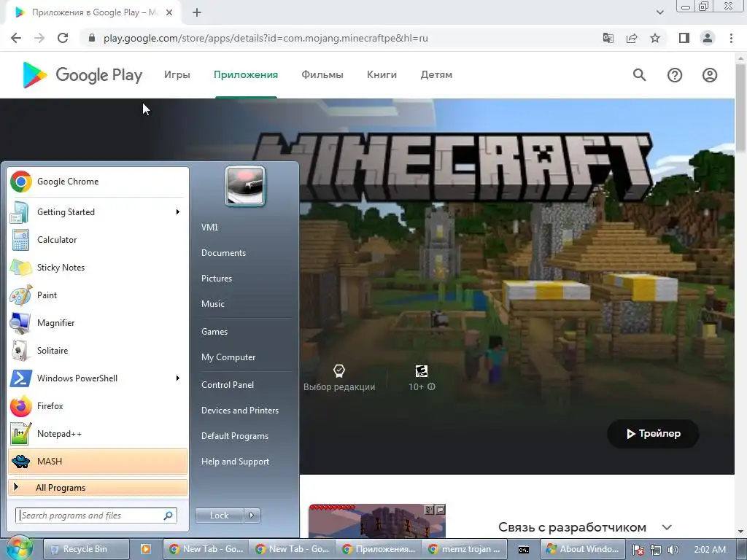This screenshot has height=560, width=747.
Task: Start Solitaire from the Start menu
Action: (x=98, y=351)
